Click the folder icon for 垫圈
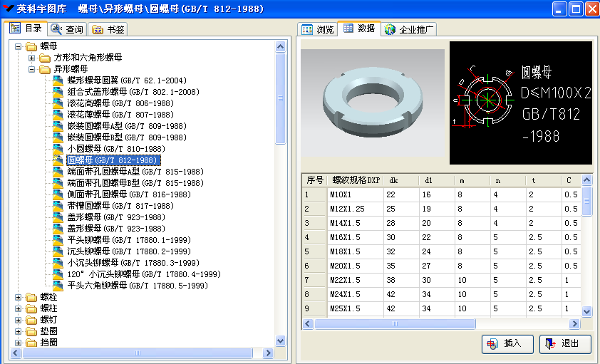This screenshot has height=364, width=600. coord(31,331)
